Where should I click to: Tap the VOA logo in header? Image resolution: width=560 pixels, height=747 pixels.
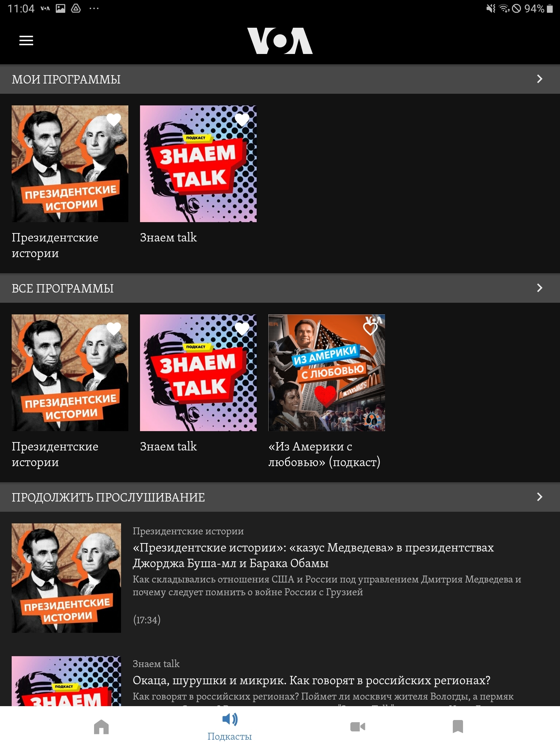pyautogui.click(x=280, y=41)
